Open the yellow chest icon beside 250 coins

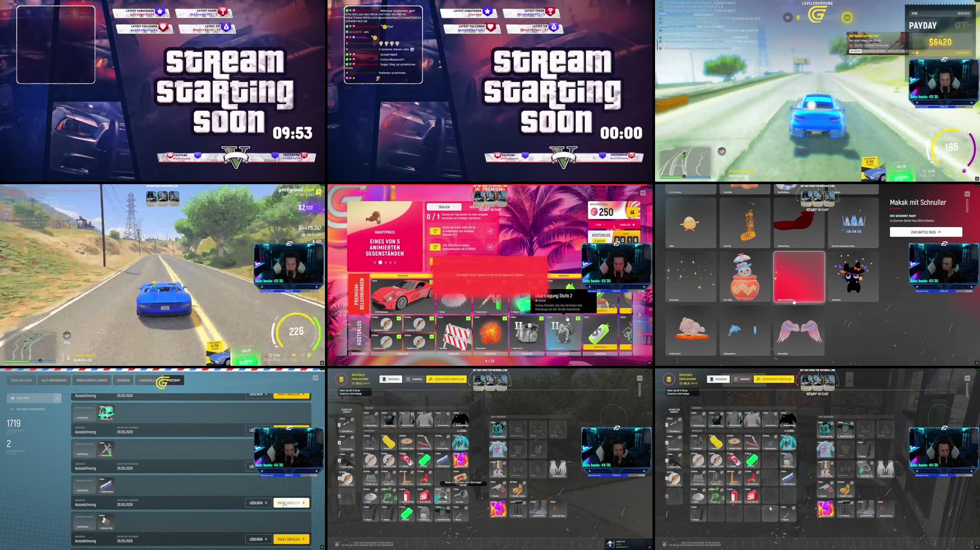(633, 212)
